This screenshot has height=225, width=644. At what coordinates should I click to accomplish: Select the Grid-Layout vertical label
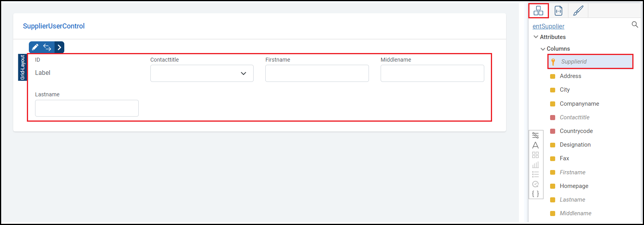click(x=23, y=67)
